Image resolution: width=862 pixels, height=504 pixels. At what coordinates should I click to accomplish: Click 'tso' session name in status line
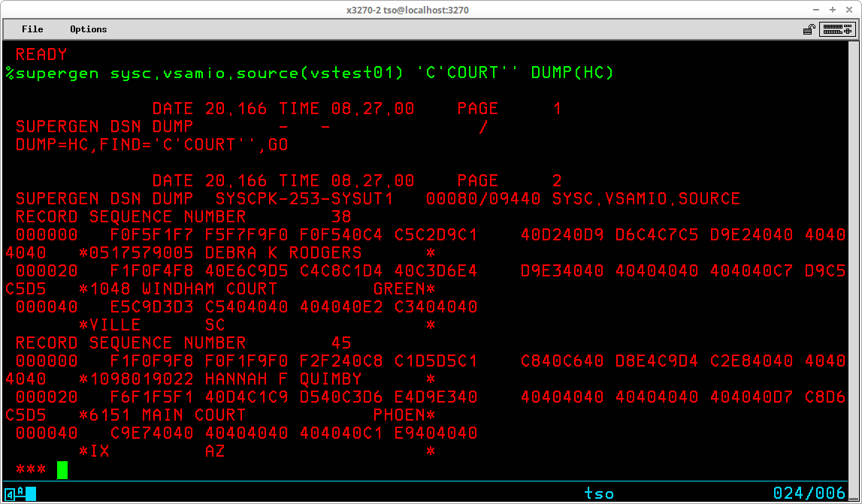(599, 493)
